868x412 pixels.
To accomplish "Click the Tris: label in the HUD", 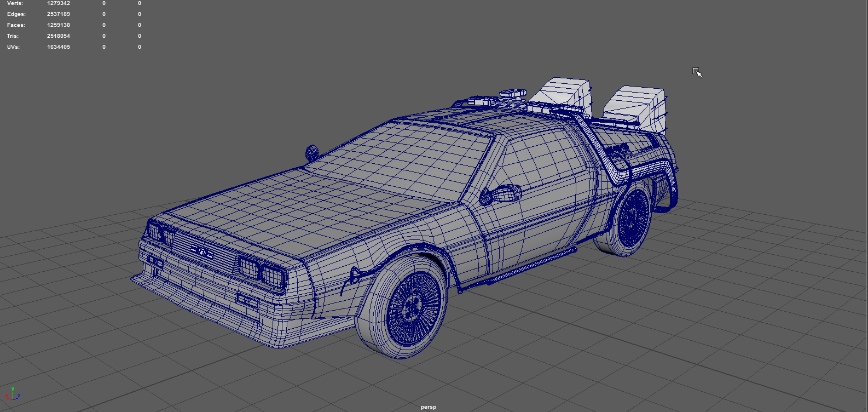I will [x=14, y=36].
